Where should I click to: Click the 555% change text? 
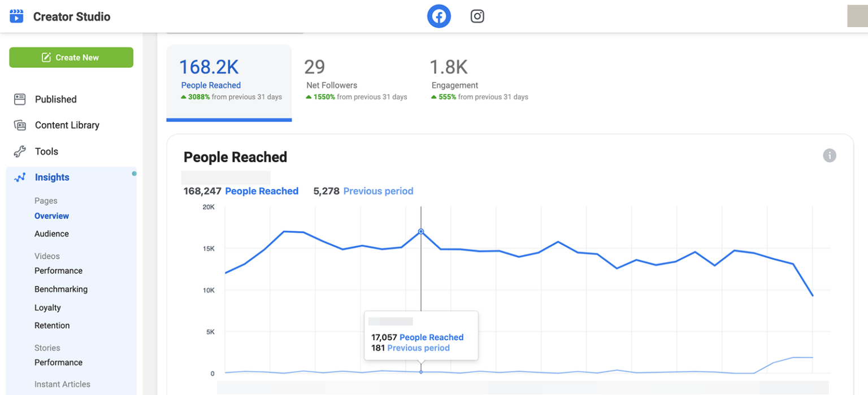[x=448, y=97]
